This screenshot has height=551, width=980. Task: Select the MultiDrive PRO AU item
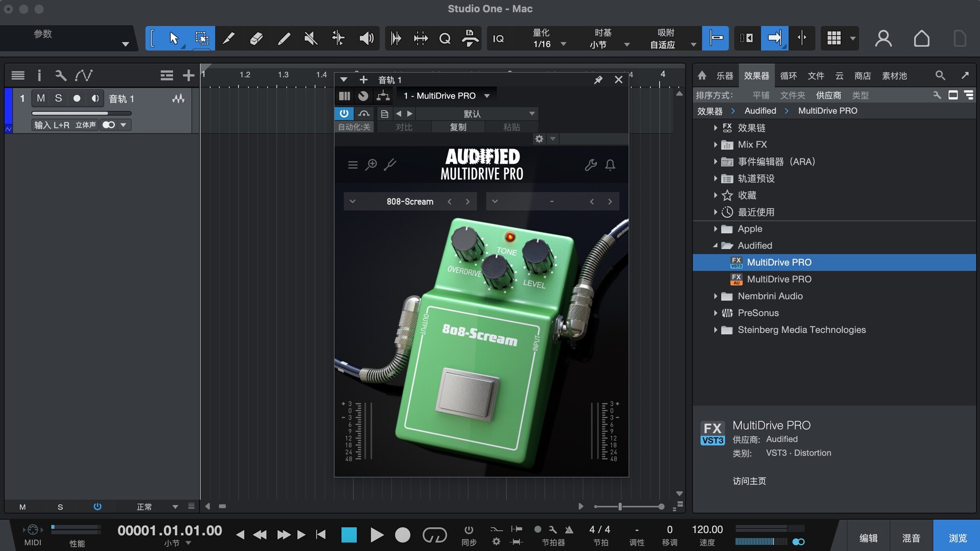(x=779, y=279)
